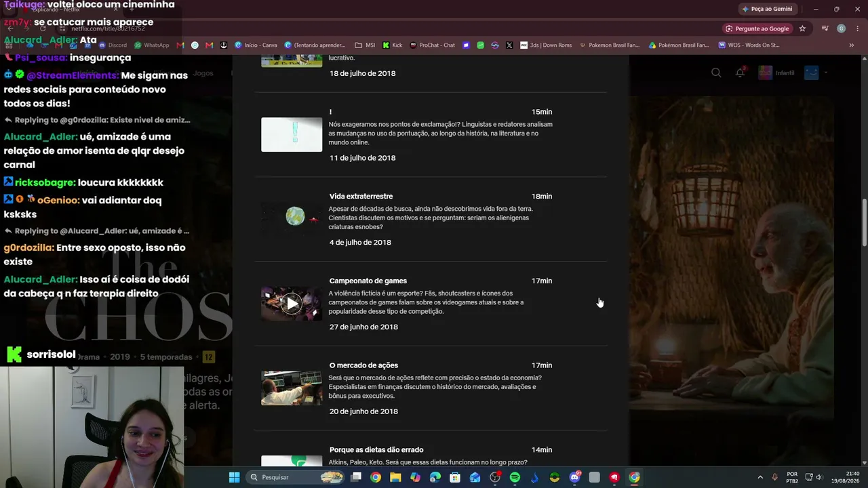Open File Explorer from the taskbar
This screenshot has width=868, height=488.
click(x=395, y=477)
